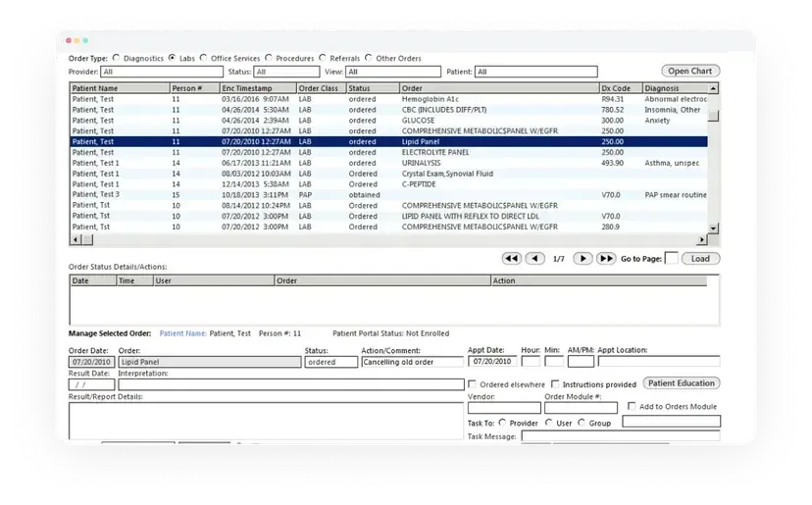Screen dimensions: 812x505
Task: Click the orders table scroll down arrow
Action: tap(713, 228)
